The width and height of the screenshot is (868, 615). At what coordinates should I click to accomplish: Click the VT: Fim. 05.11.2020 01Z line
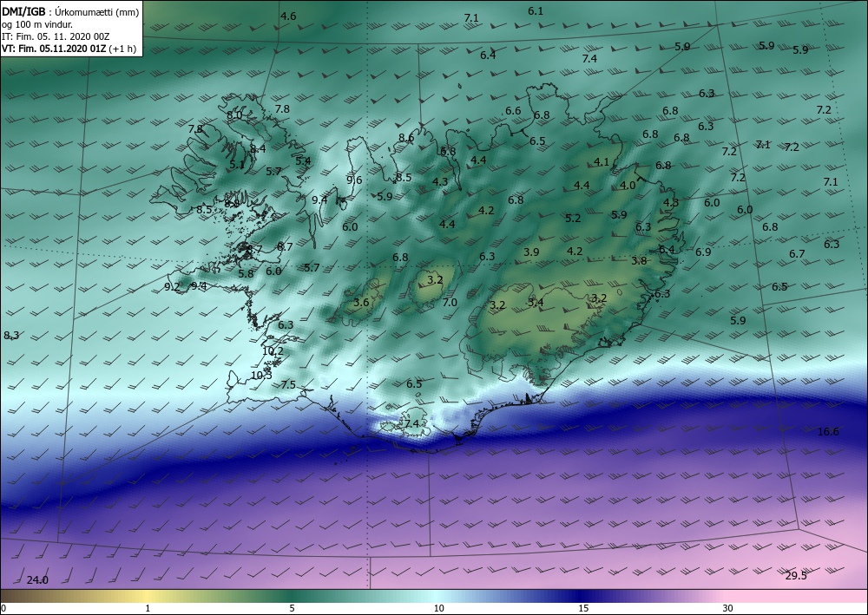[x=69, y=49]
